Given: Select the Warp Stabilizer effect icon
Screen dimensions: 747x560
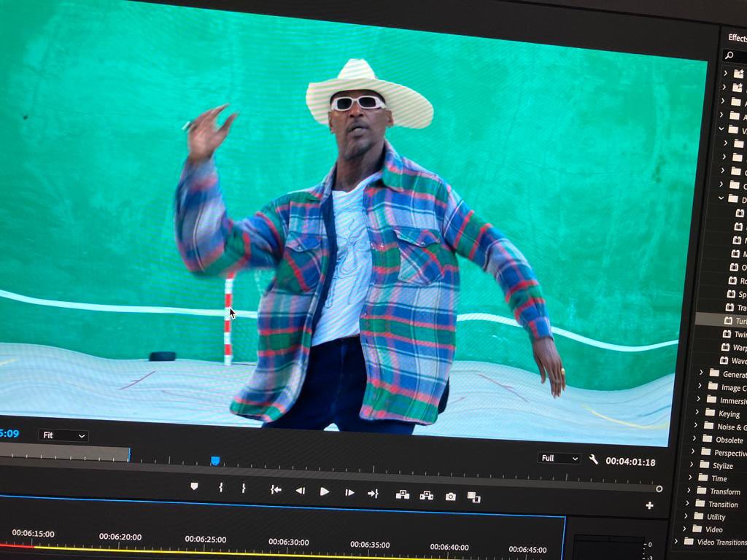Looking at the screenshot, I should tap(725, 347).
